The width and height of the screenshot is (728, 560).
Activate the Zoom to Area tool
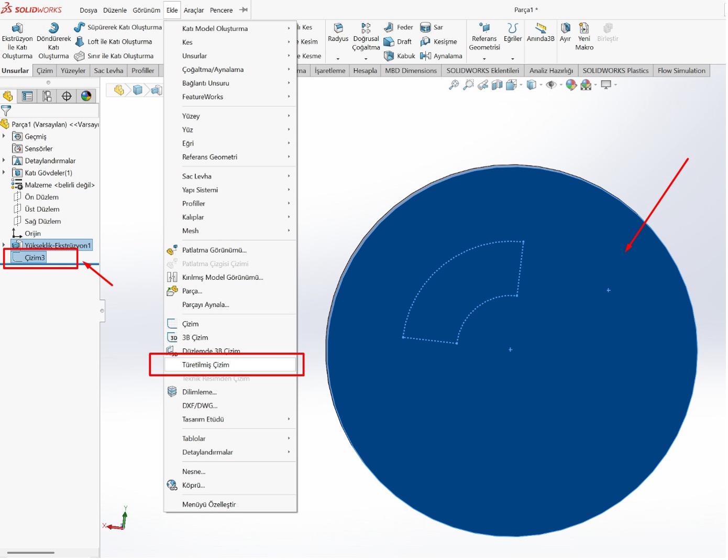click(x=468, y=84)
